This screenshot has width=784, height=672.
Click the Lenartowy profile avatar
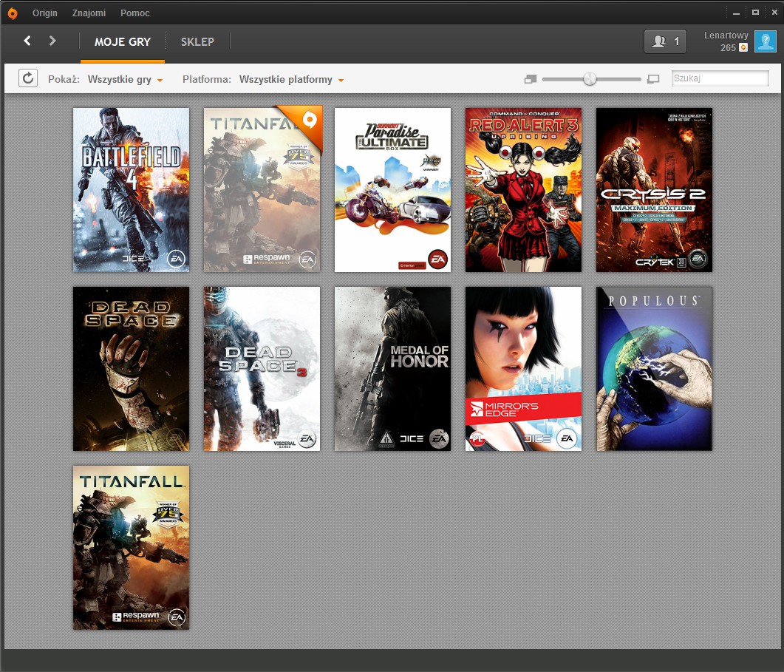(x=765, y=41)
